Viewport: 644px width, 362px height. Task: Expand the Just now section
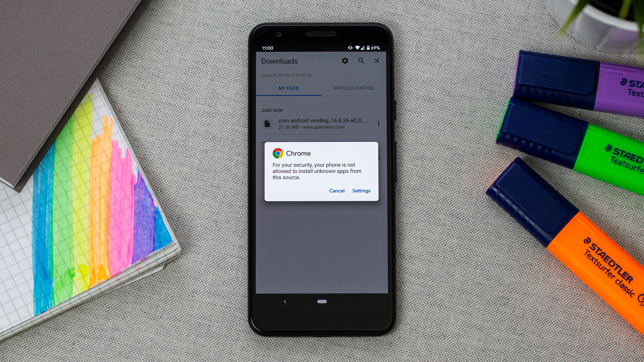[272, 110]
